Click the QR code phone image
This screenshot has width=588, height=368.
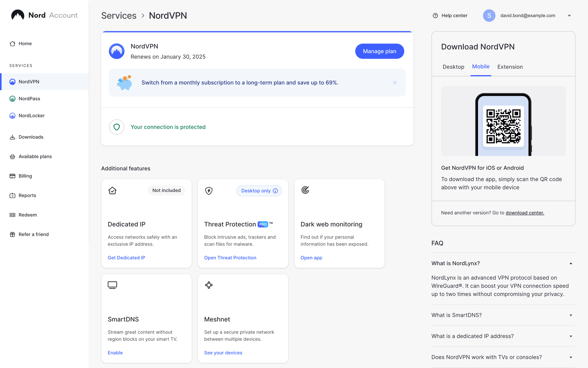pyautogui.click(x=503, y=121)
